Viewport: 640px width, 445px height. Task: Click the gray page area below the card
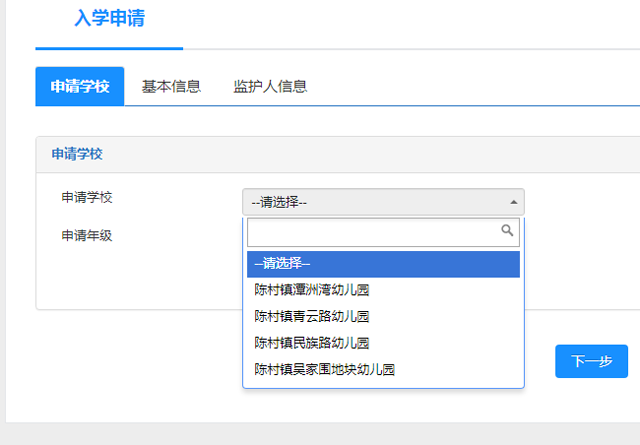(322, 434)
